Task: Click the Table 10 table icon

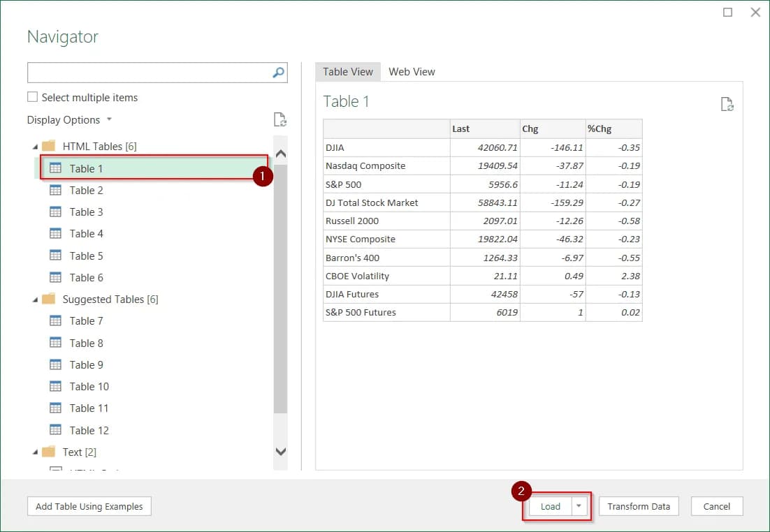Action: click(55, 386)
